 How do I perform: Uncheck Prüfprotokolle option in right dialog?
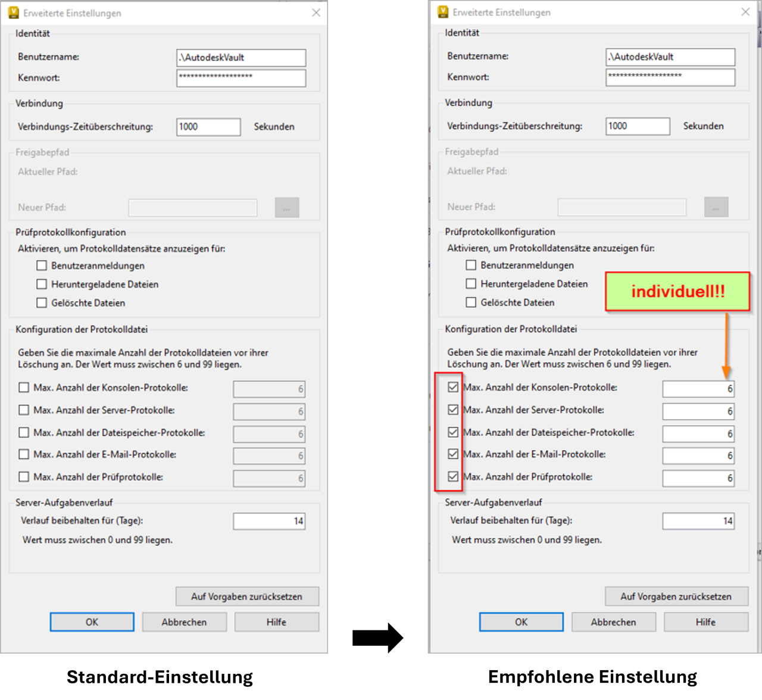pyautogui.click(x=453, y=476)
